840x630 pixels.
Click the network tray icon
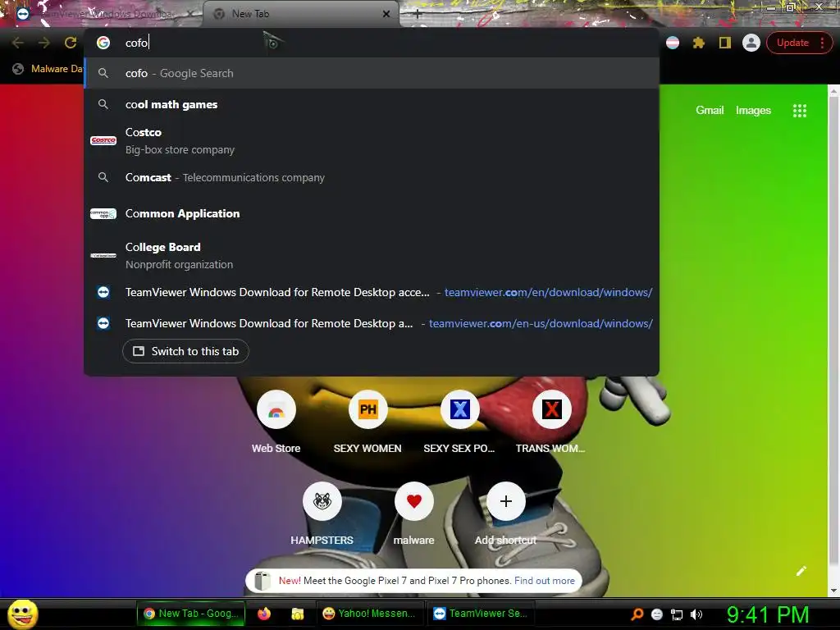click(x=677, y=614)
